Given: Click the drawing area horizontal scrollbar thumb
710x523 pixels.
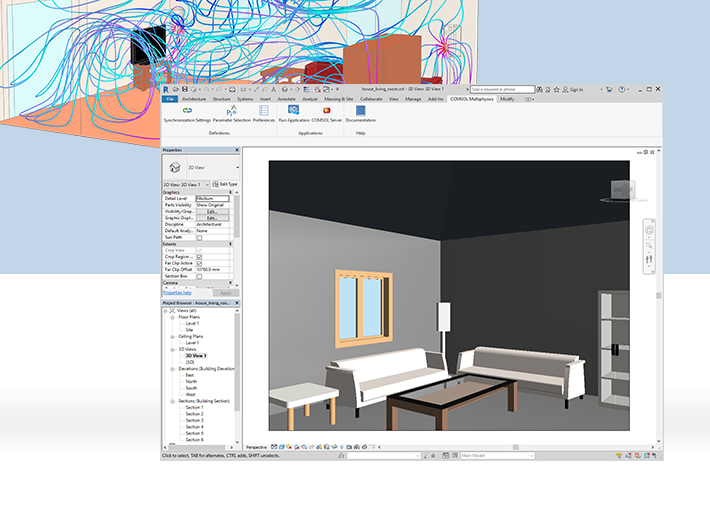Looking at the screenshot, I should (x=516, y=447).
